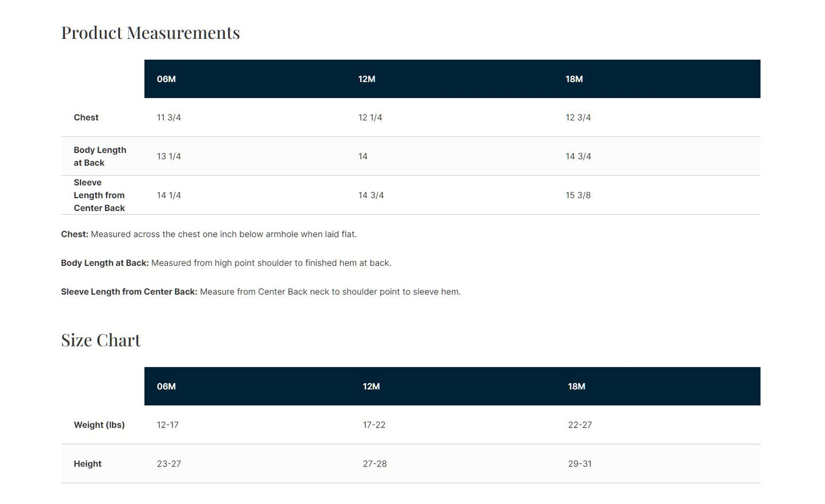Click the bold Chest: description text

coord(75,234)
